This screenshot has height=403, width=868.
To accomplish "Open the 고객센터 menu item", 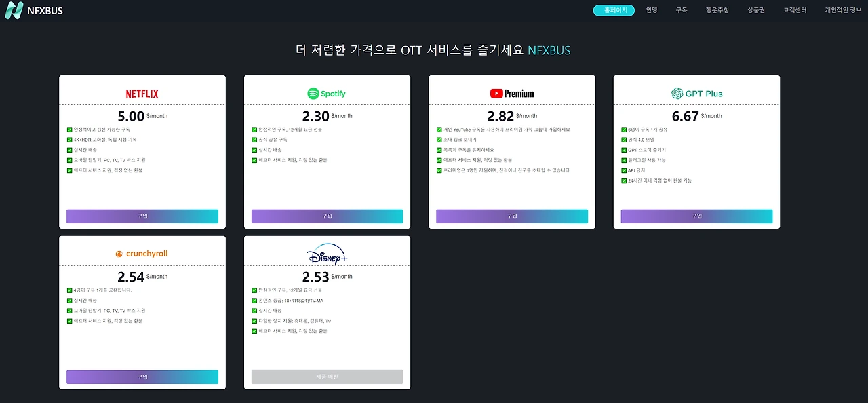I will coord(795,10).
